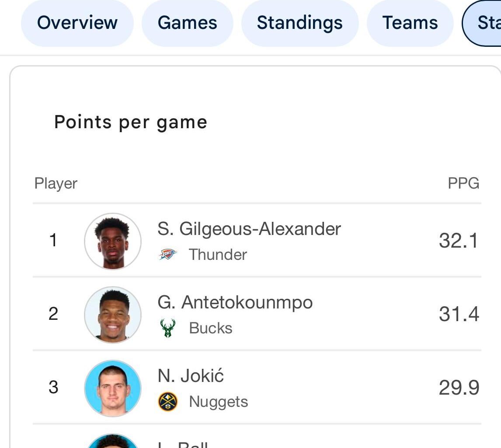
Task: Click the Player column header
Action: pos(56,183)
